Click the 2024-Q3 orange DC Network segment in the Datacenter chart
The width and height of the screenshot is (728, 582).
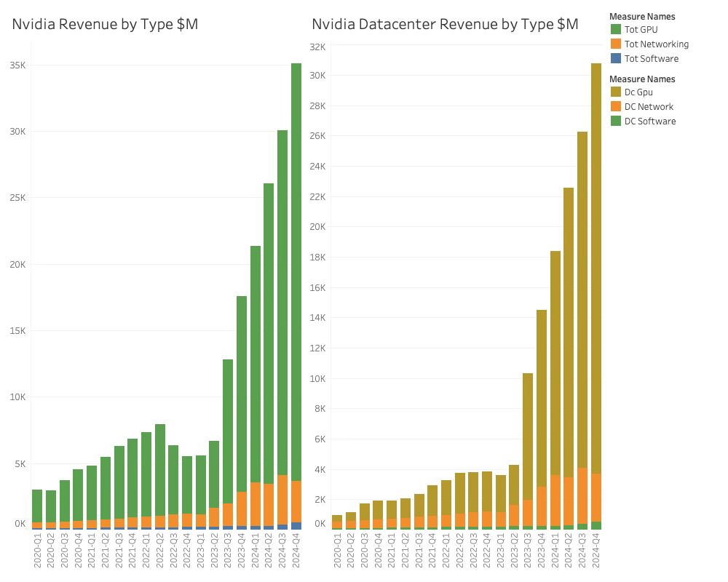pyautogui.click(x=582, y=495)
